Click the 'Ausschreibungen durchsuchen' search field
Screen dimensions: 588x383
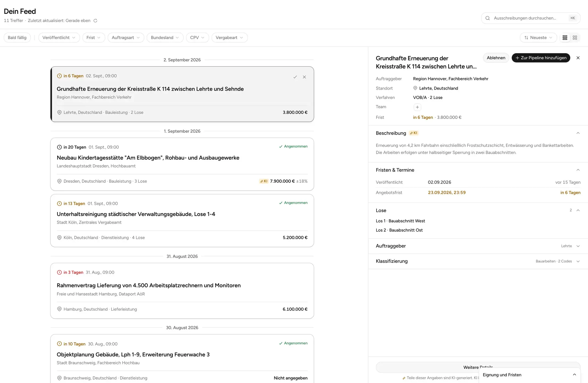[531, 18]
